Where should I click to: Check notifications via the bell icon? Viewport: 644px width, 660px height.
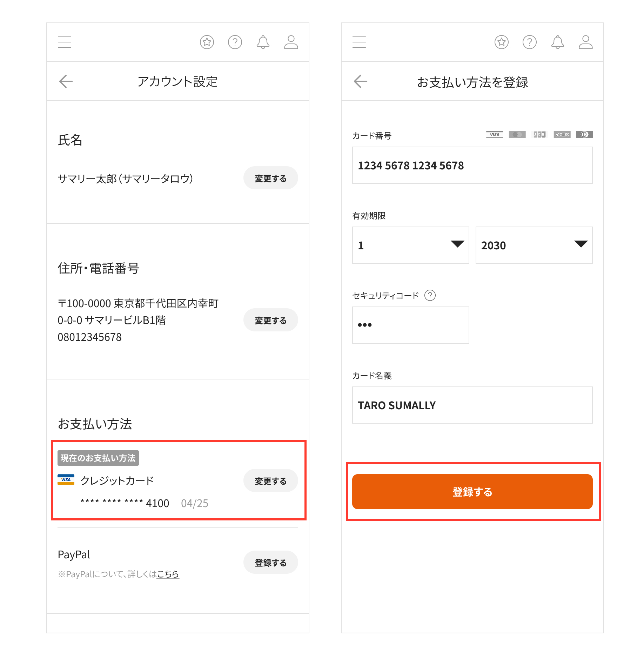click(x=263, y=42)
